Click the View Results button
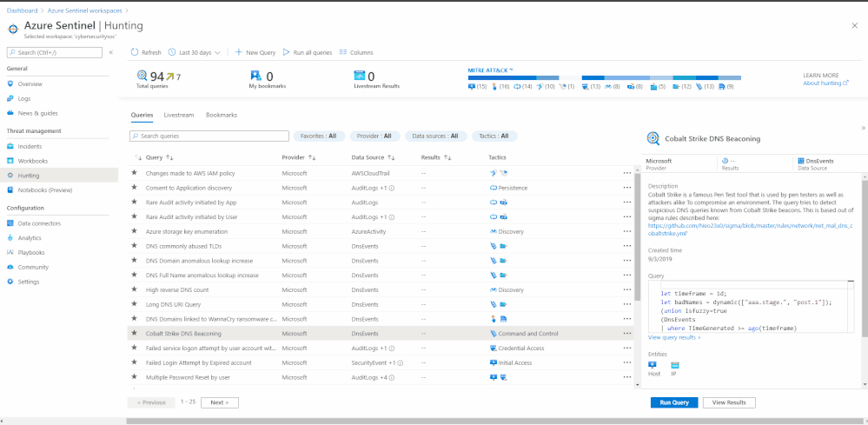 729,402
